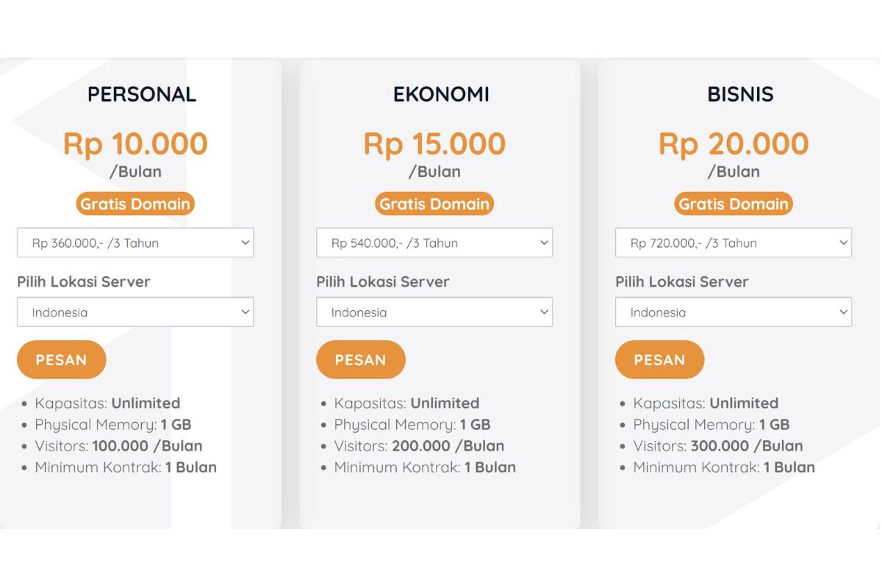Click Gratis Domain on the BISNIS card
Screen dimensions: 882x588
coord(733,204)
